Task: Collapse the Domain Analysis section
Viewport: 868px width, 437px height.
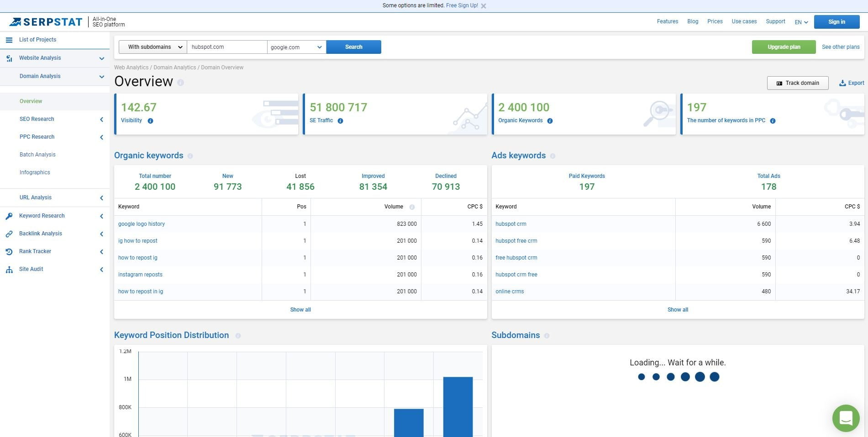Action: [x=101, y=77]
